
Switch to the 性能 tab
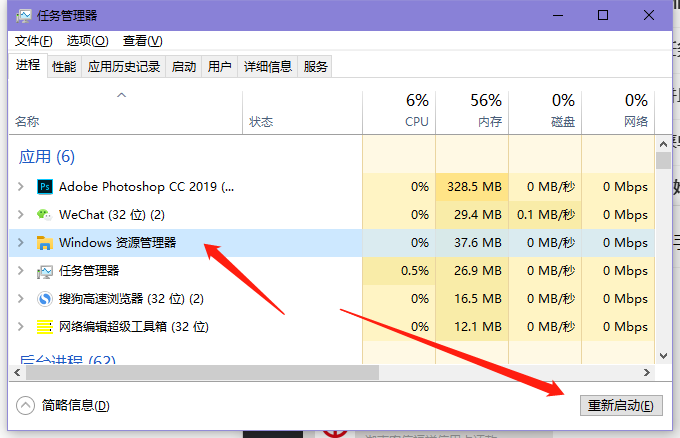click(x=64, y=67)
